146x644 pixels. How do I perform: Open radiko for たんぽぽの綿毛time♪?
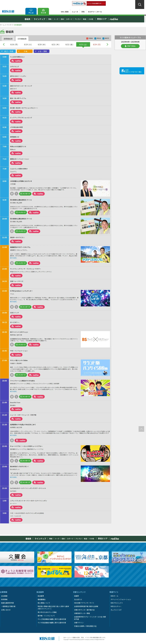[16, 61]
